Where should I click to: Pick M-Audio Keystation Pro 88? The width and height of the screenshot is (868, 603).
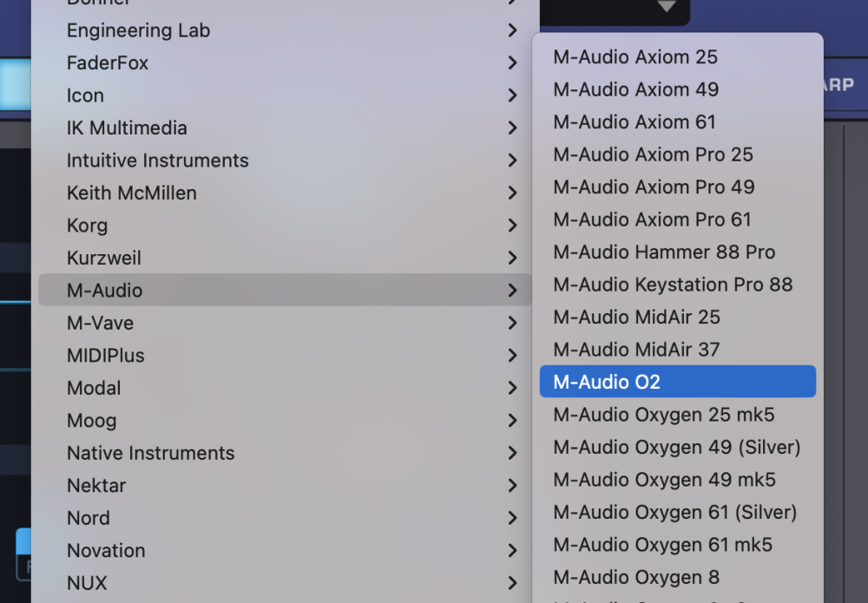click(x=673, y=285)
